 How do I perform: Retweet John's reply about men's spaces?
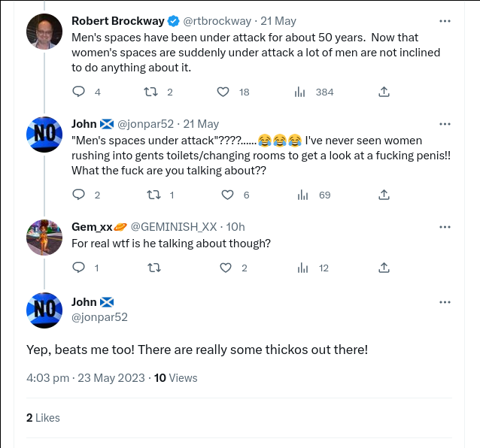click(153, 195)
